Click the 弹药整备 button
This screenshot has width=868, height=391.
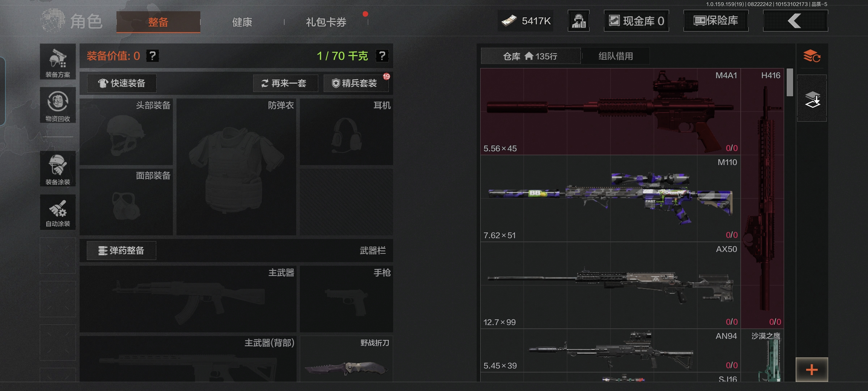coord(122,251)
